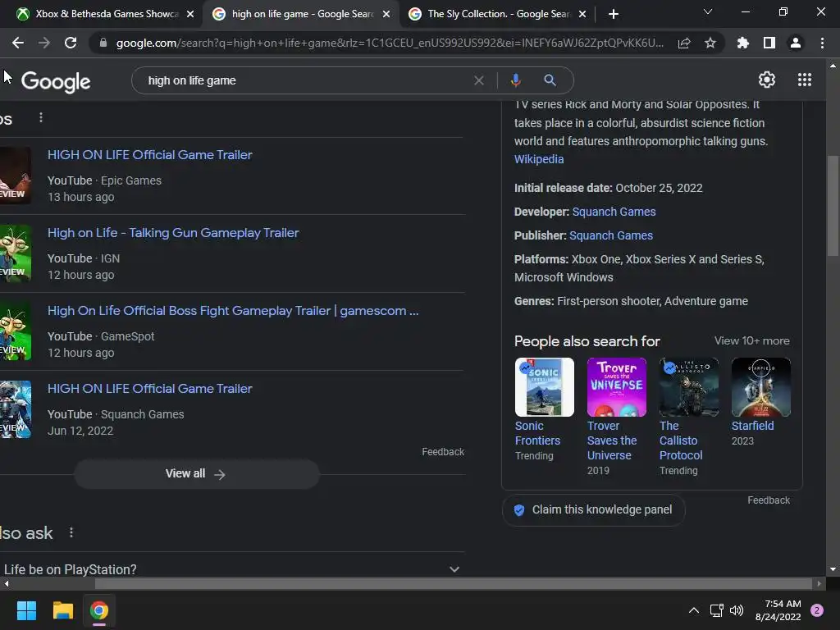Open Trover Saves the Universe thumbnail
This screenshot has width=840, height=630.
pyautogui.click(x=617, y=387)
